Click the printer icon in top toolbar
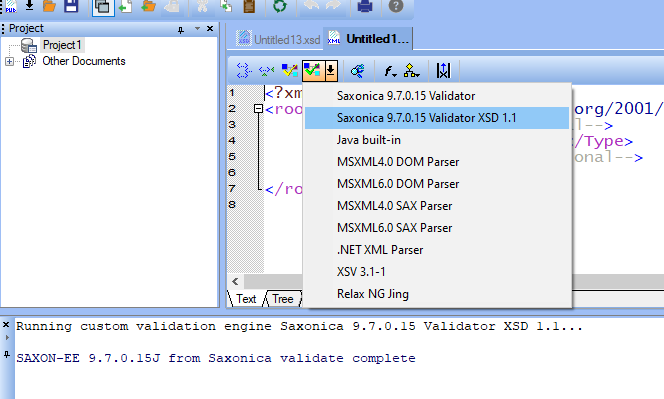The height and width of the screenshot is (399, 664). pos(365,6)
